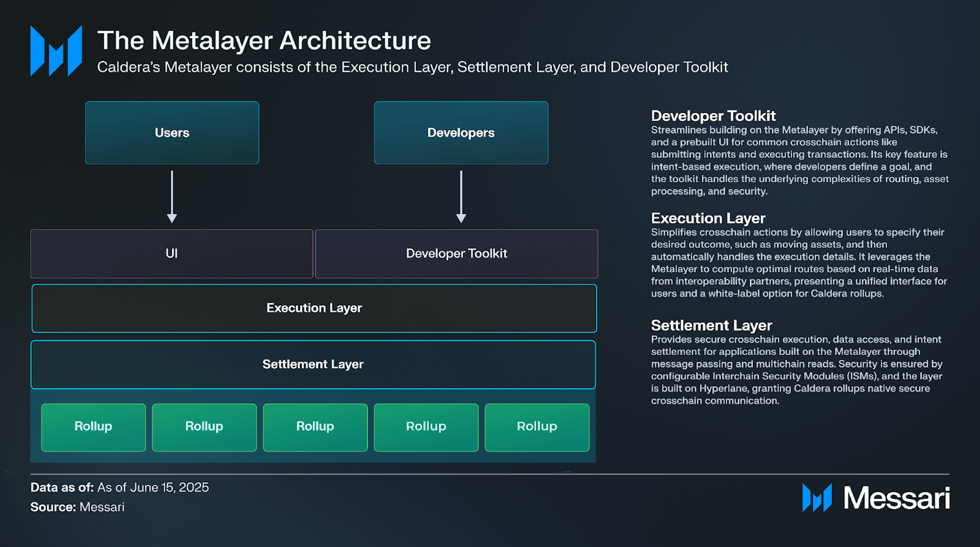Screen dimensions: 980x547
Task: Click the Developer Toolkit heading on right
Action: 713,116
